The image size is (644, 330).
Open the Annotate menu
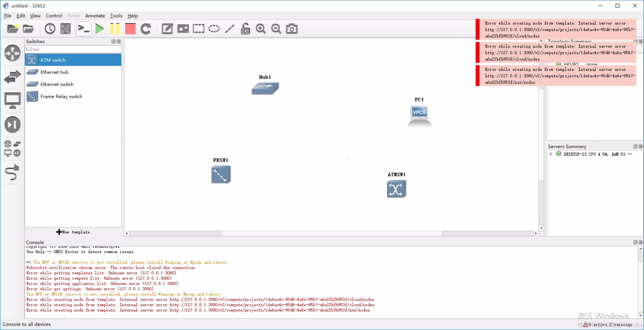pyautogui.click(x=95, y=16)
